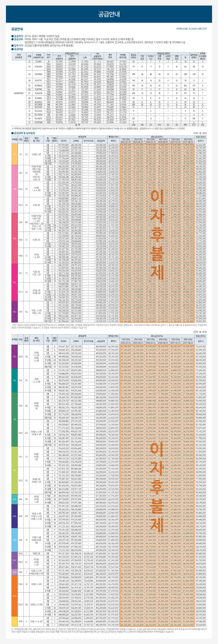
Task: Select the 506동 1,2호 line cell
Action: pos(36,154)
